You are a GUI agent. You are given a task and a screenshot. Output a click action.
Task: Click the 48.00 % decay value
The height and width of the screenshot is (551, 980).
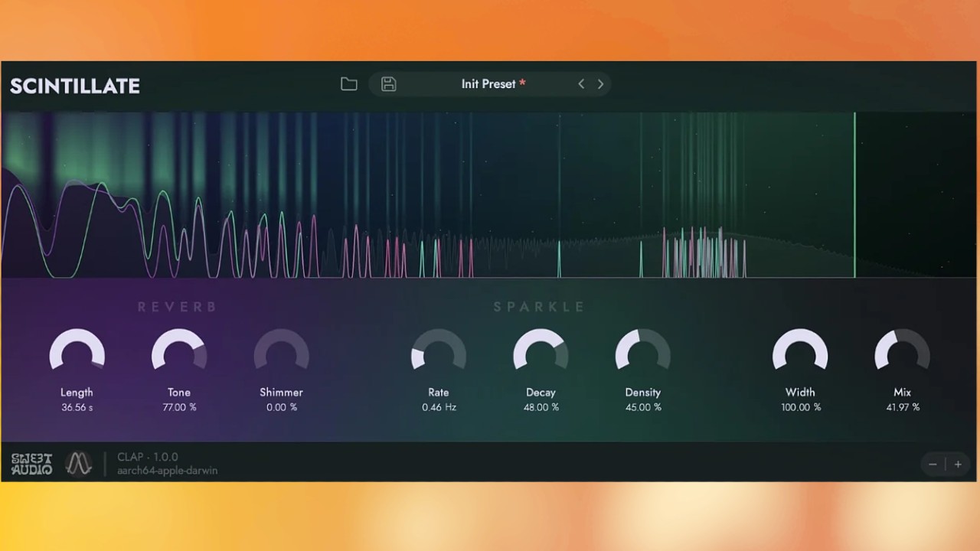click(x=541, y=407)
